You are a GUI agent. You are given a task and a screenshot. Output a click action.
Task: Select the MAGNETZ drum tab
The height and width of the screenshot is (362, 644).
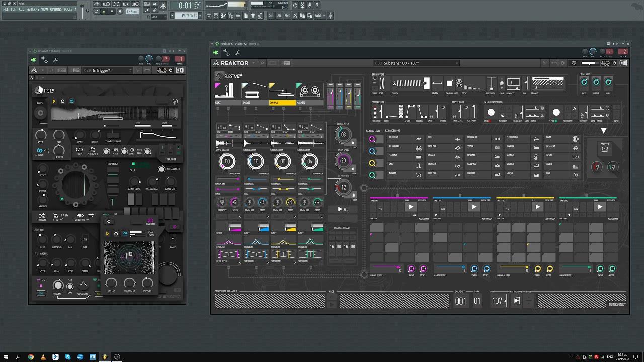(309, 94)
